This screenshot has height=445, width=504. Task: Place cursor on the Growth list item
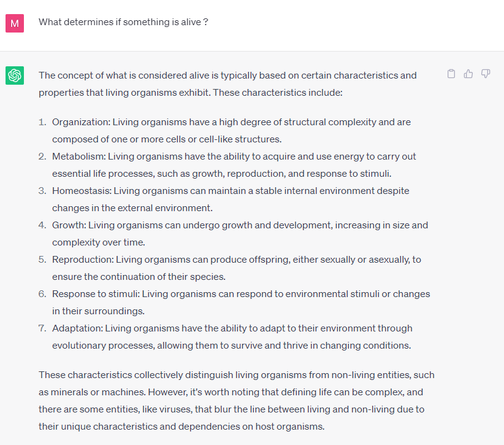(x=240, y=233)
